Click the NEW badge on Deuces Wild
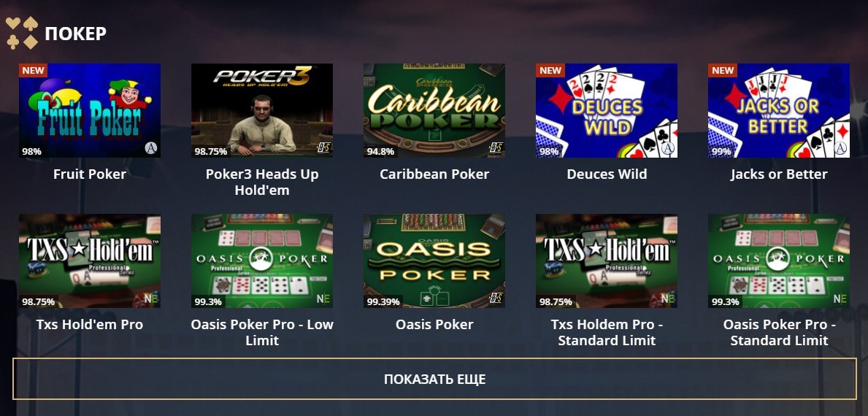868x416 pixels. coord(550,70)
